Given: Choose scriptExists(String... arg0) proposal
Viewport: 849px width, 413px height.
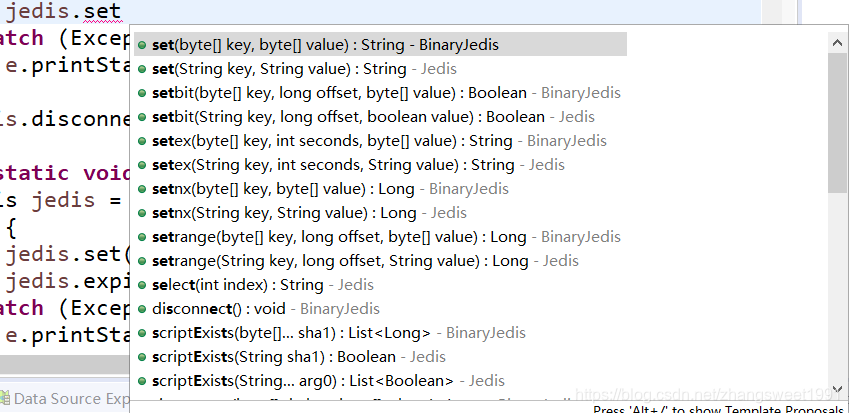Looking at the screenshot, I should pos(380,381).
